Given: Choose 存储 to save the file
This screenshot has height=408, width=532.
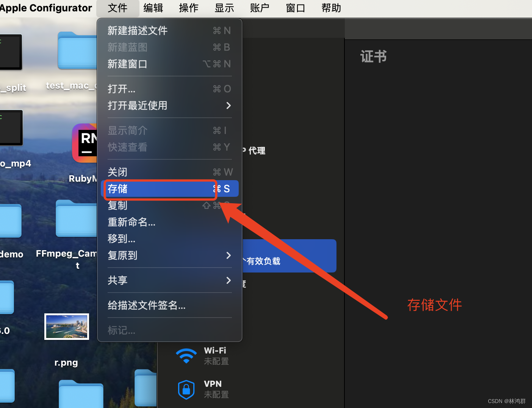Looking at the screenshot, I should tap(169, 188).
